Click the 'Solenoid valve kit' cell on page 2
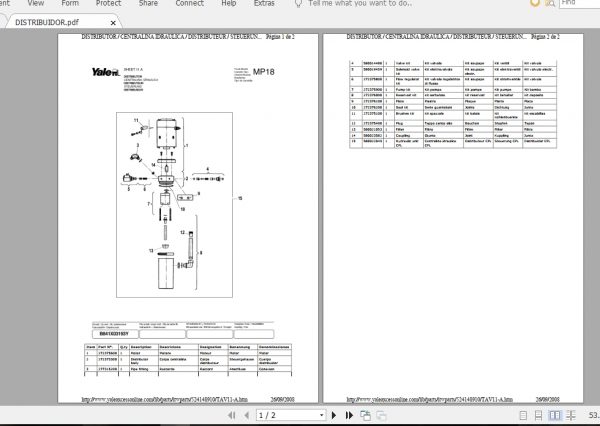The height and width of the screenshot is (426, 600). pyautogui.click(x=409, y=71)
